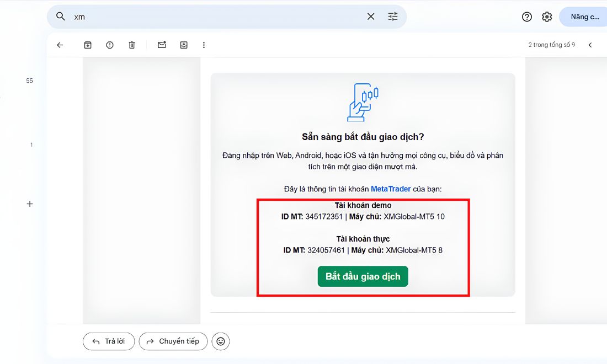Click server name XMGlobal-MT5 10
The height and width of the screenshot is (364, 607).
pyautogui.click(x=414, y=217)
